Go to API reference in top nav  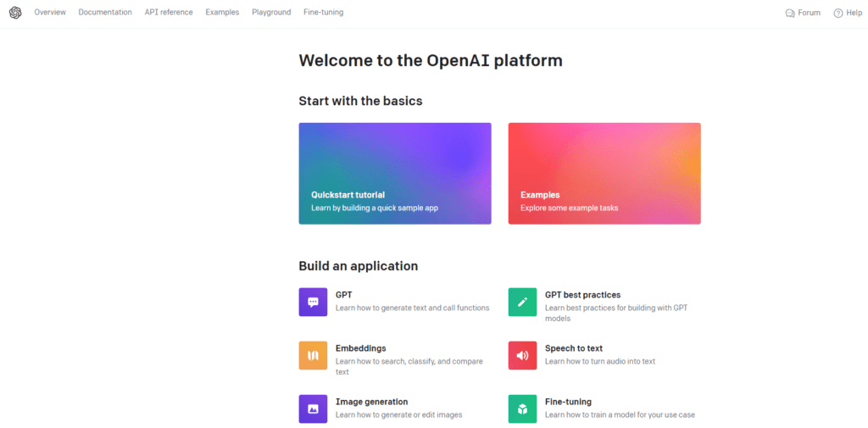[x=169, y=12]
